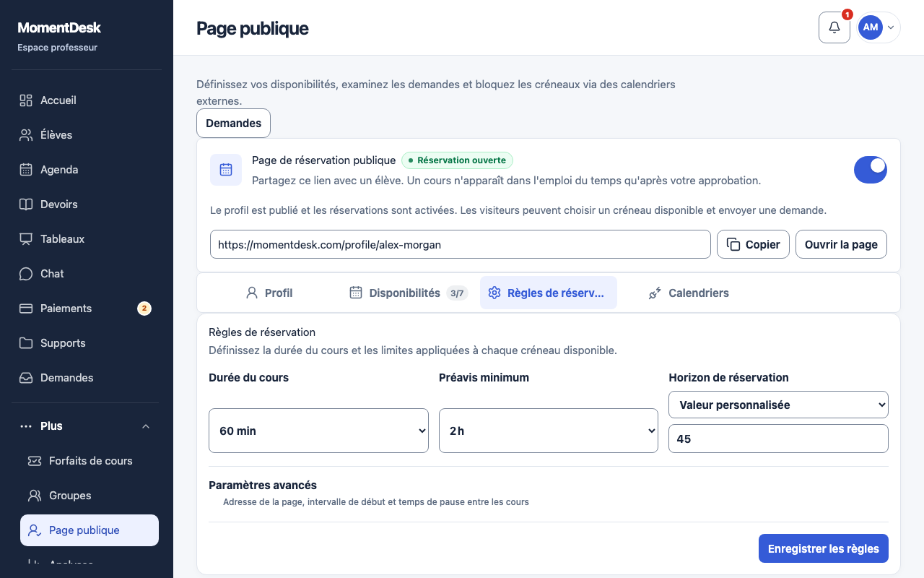Save with Enregistrer les règles button
Image resolution: width=924 pixels, height=578 pixels.
pos(824,548)
